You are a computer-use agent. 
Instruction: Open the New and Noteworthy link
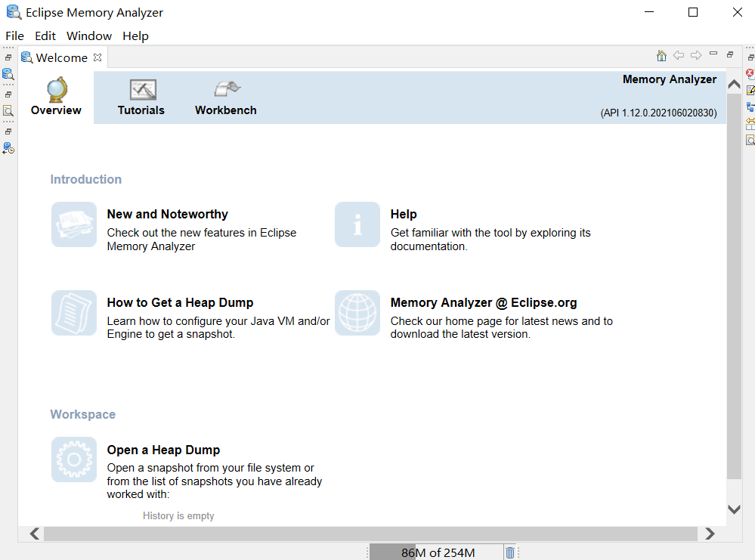(x=167, y=214)
